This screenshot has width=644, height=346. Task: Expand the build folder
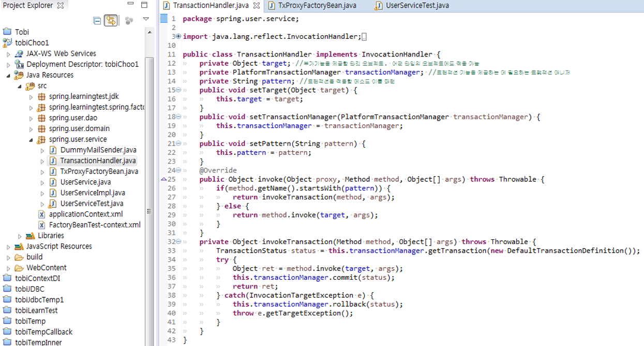(x=8, y=257)
